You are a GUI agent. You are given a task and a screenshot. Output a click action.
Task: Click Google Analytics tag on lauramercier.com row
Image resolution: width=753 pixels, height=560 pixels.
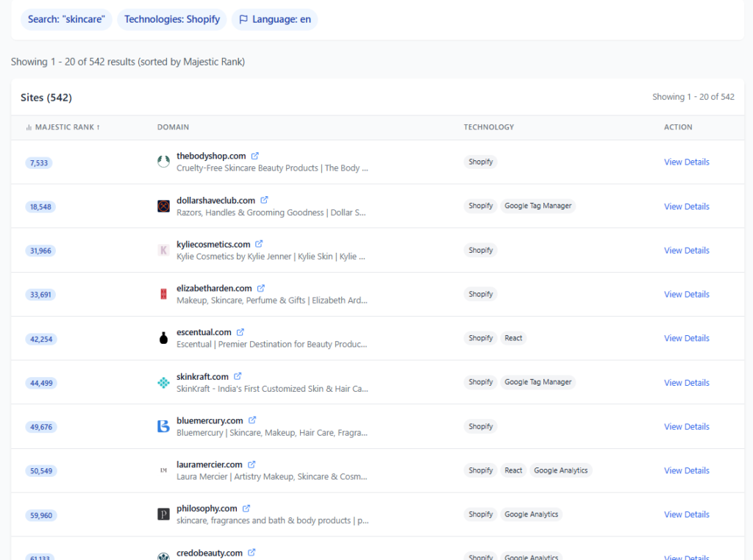tap(560, 470)
